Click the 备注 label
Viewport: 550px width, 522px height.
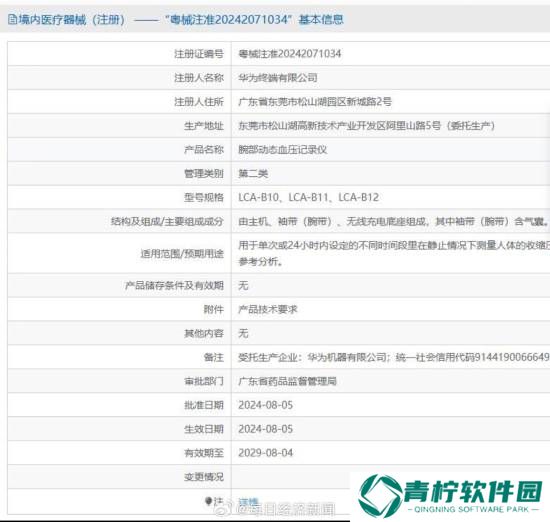pyautogui.click(x=214, y=357)
